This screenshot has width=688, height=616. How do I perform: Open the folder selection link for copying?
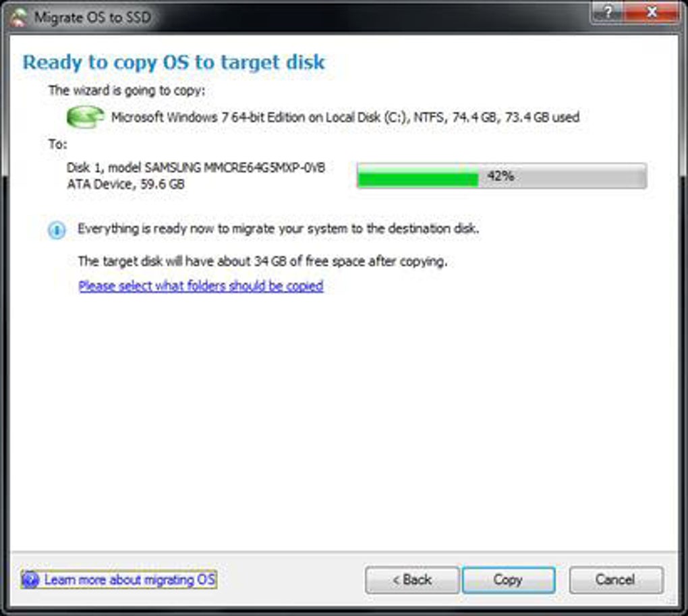(201, 286)
